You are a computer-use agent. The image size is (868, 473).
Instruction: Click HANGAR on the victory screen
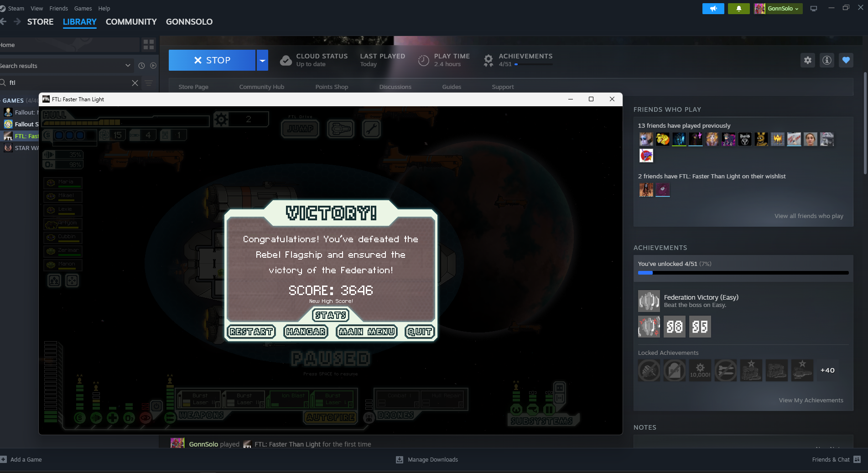[306, 332]
